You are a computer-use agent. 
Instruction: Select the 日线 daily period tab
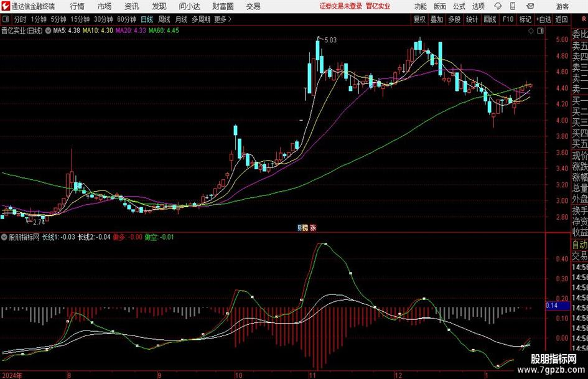pyautogui.click(x=147, y=19)
